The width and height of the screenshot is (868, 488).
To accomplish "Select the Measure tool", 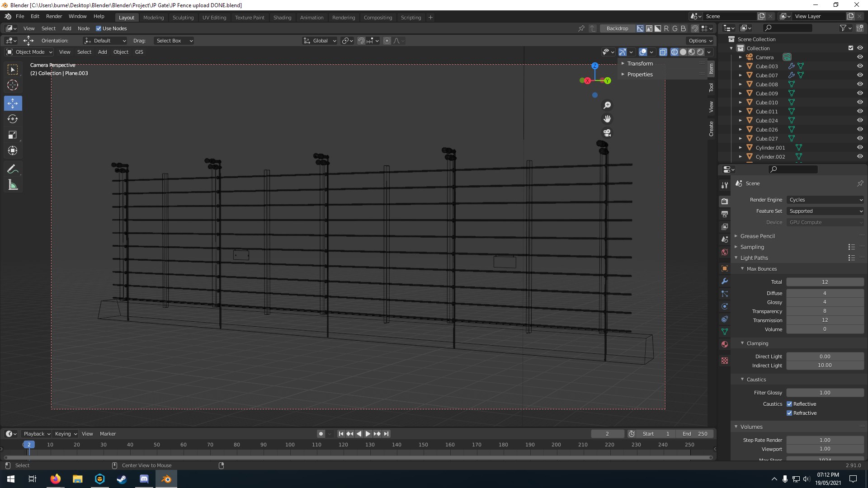I will 13,185.
